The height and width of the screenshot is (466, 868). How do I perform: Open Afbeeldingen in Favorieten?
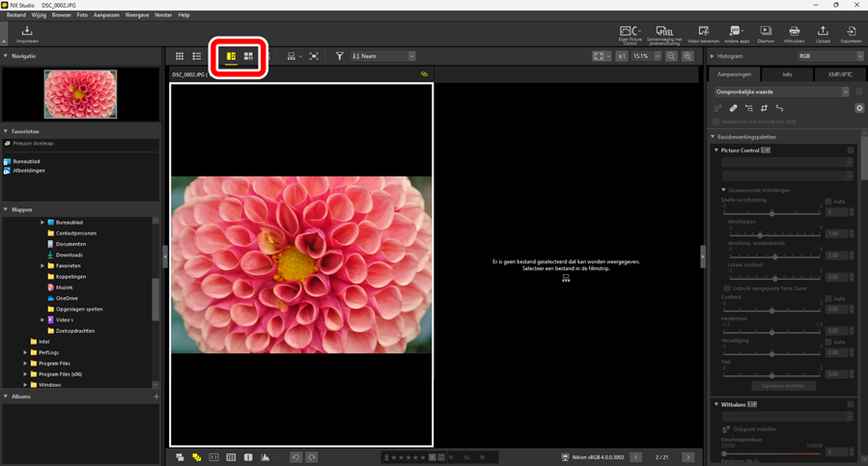(x=28, y=171)
